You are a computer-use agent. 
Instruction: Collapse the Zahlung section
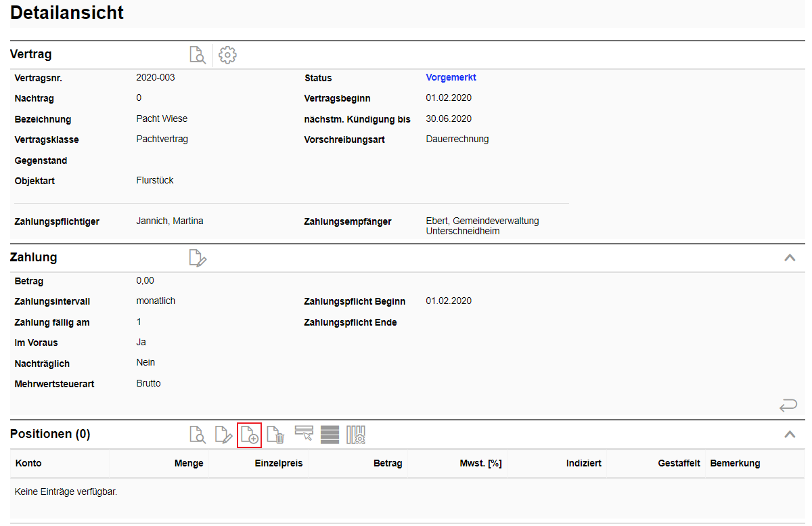(789, 258)
